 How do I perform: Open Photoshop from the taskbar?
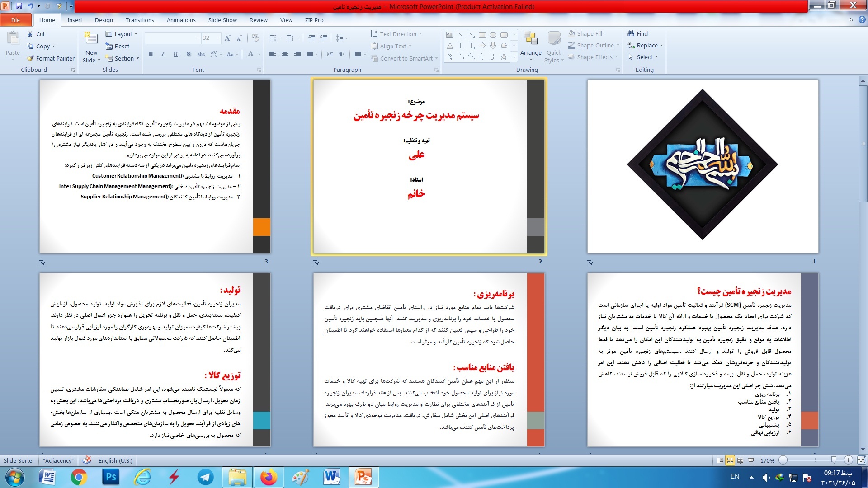111,477
